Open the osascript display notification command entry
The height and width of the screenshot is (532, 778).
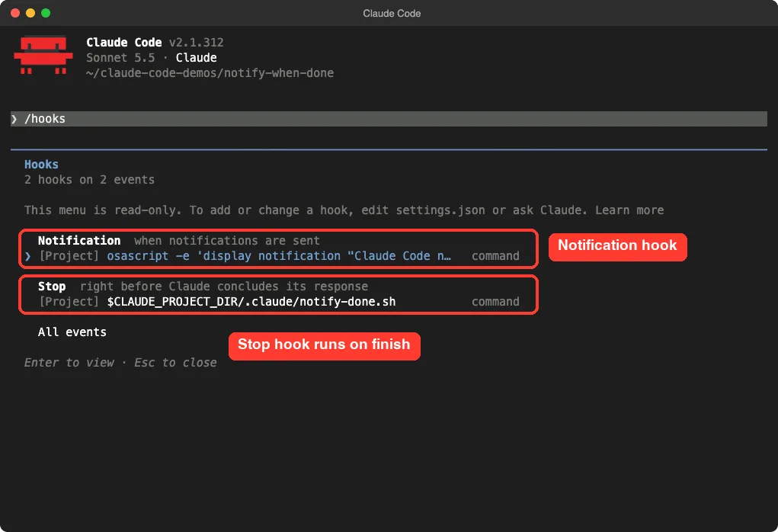coord(279,256)
